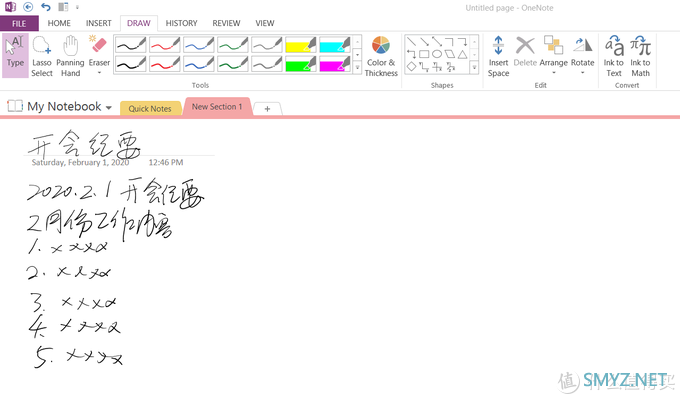This screenshot has width=680, height=399.
Task: Add a new section with plus tab
Action: (267, 109)
